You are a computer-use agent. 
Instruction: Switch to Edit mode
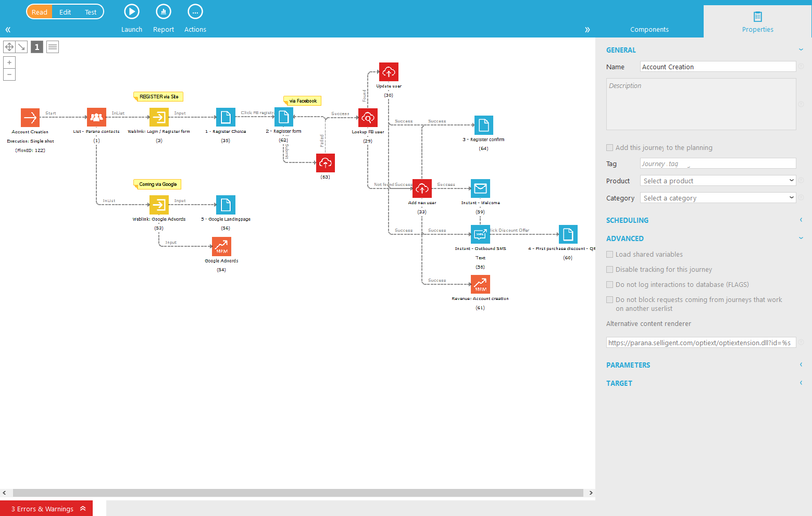pyautogui.click(x=65, y=12)
